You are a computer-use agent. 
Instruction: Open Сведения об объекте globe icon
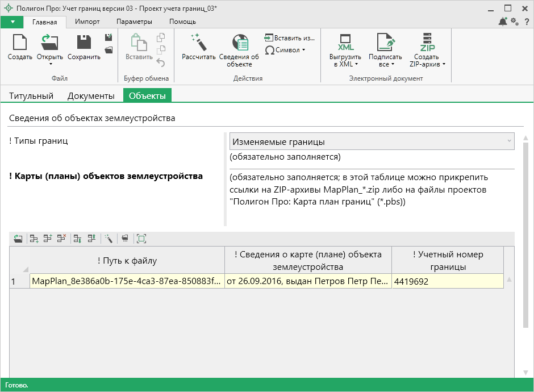pyautogui.click(x=239, y=43)
